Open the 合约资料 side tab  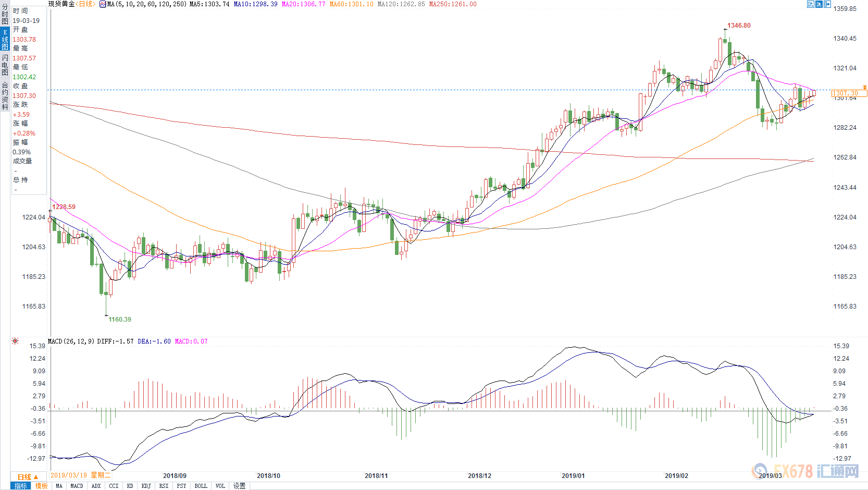(5, 95)
